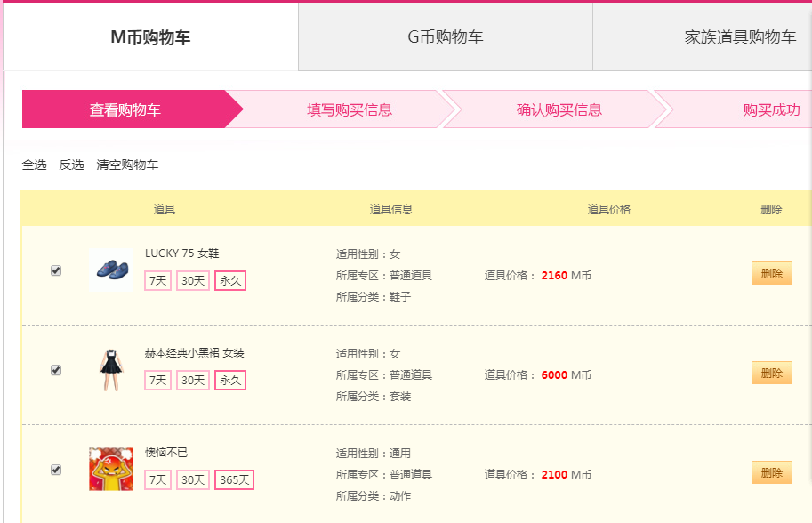Click the 道具 column header
This screenshot has height=523, width=812.
(165, 209)
